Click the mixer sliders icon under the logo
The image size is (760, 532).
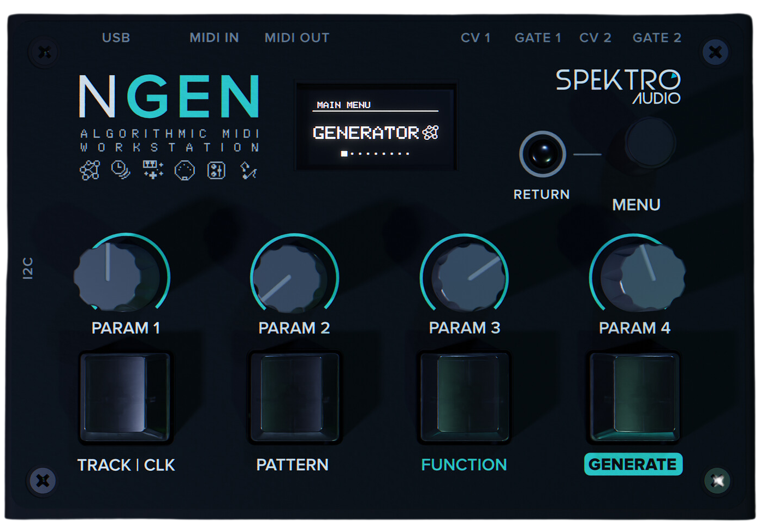point(216,170)
